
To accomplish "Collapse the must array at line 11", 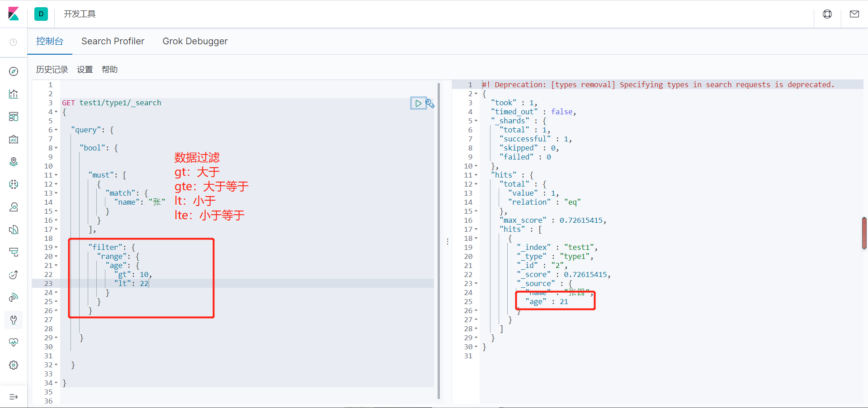I will (x=56, y=175).
